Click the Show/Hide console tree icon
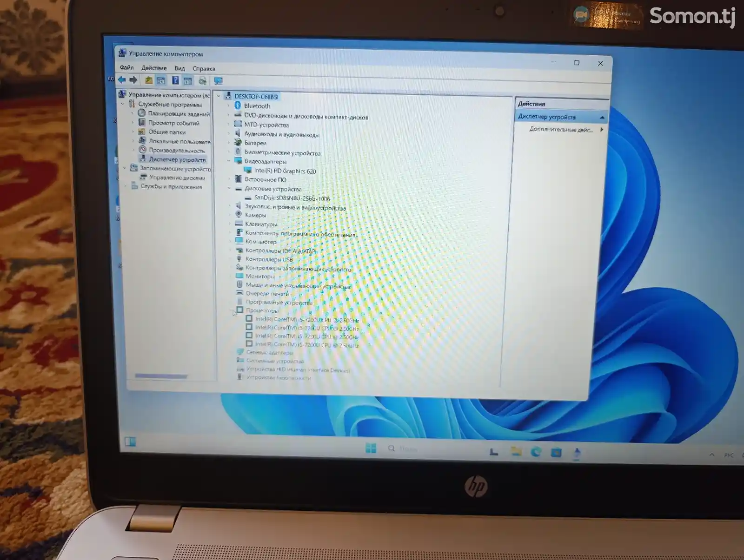The width and height of the screenshot is (744, 560). [x=161, y=80]
